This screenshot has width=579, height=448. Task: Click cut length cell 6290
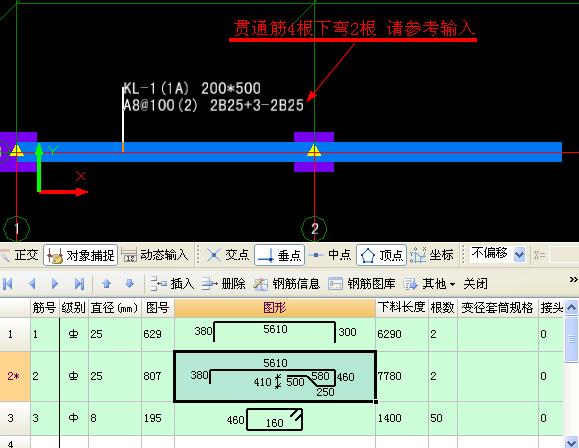coord(402,334)
